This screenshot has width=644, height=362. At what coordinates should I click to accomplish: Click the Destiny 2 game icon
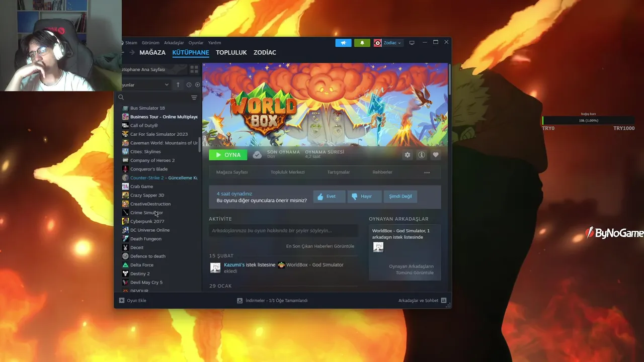point(125,274)
